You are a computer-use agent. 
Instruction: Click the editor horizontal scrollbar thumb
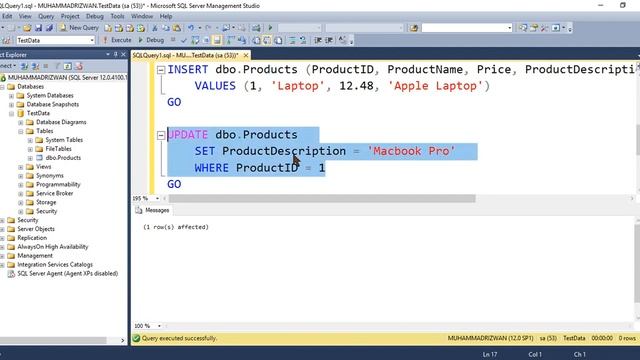point(322,198)
